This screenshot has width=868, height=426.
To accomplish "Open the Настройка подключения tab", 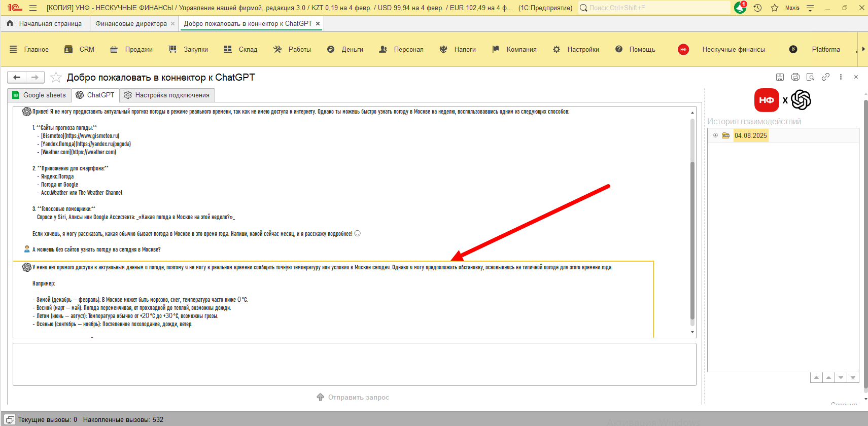I will coord(167,95).
